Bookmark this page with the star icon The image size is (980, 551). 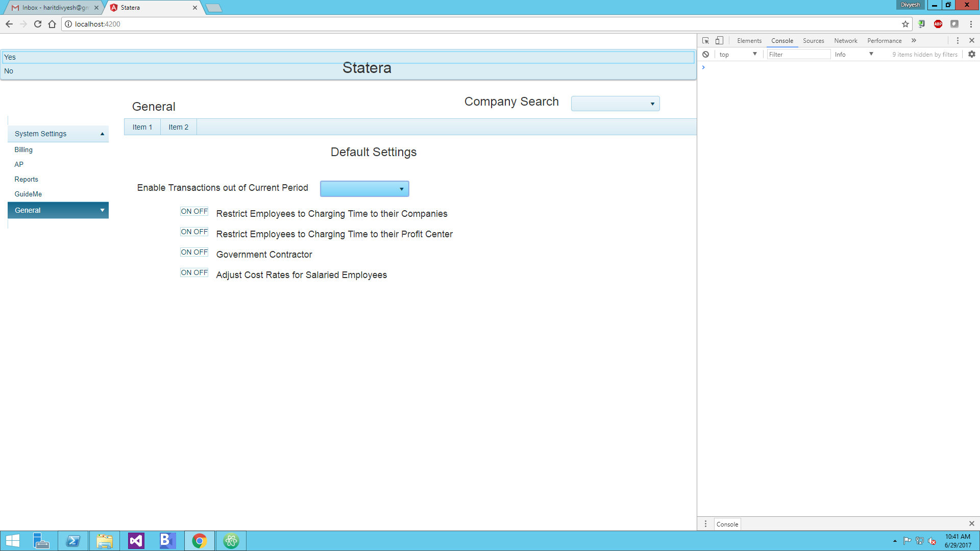click(905, 24)
